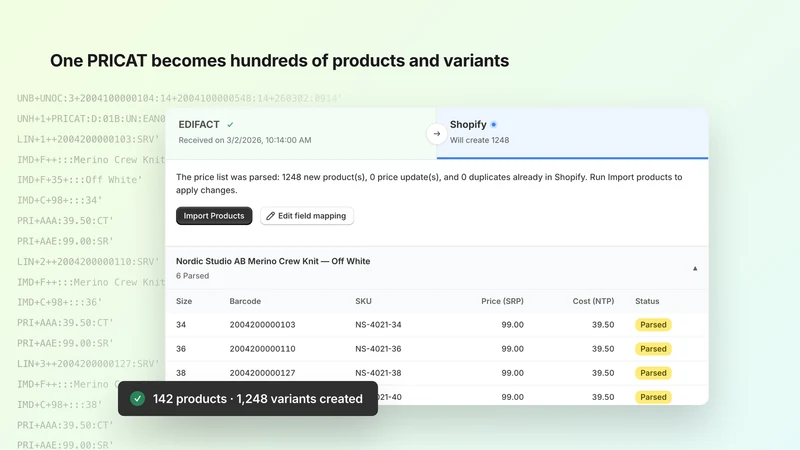
Task: Switch to the Shopify tab
Action: point(572,133)
